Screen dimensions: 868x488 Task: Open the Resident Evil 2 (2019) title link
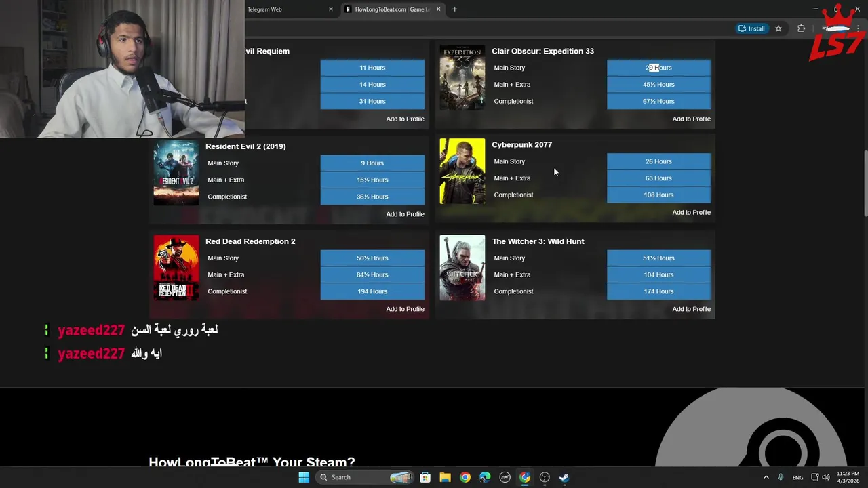pyautogui.click(x=245, y=146)
